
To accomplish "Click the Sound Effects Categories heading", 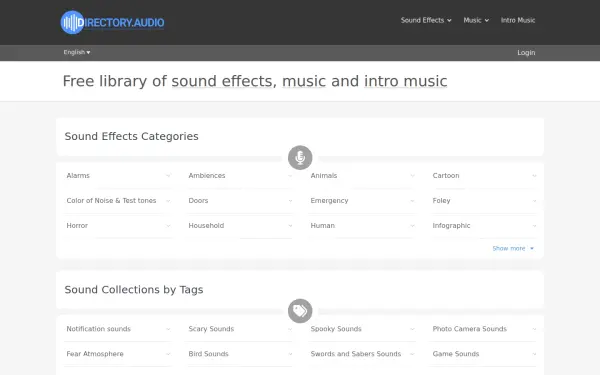I will click(131, 136).
